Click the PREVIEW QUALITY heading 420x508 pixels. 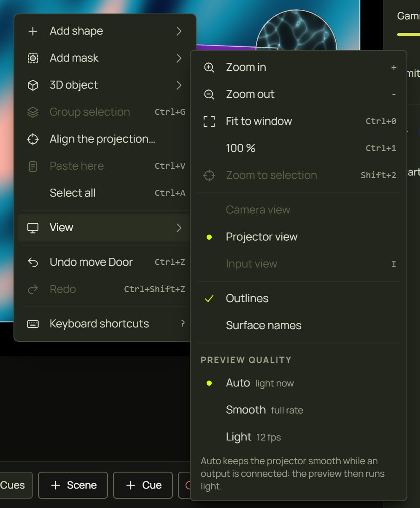point(246,360)
